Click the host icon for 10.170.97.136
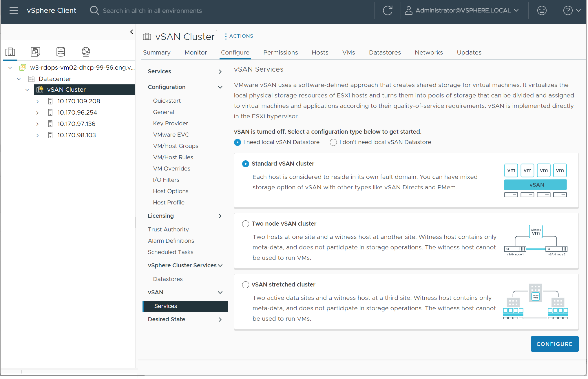Image resolution: width=588 pixels, height=379 pixels. [x=51, y=124]
